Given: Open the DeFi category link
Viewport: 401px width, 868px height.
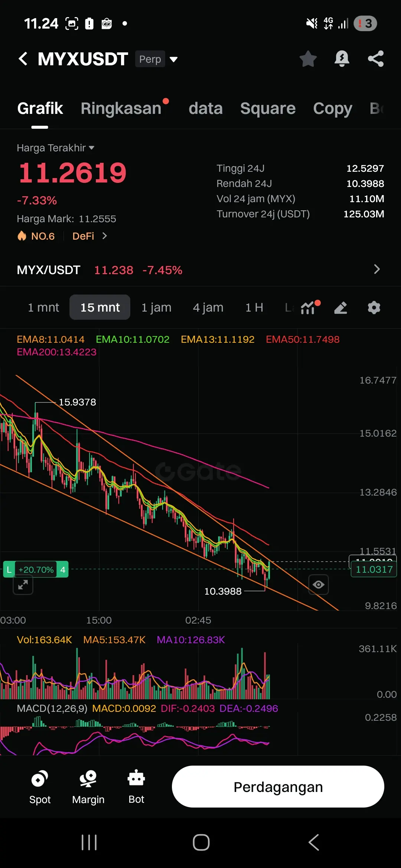Looking at the screenshot, I should tap(83, 236).
